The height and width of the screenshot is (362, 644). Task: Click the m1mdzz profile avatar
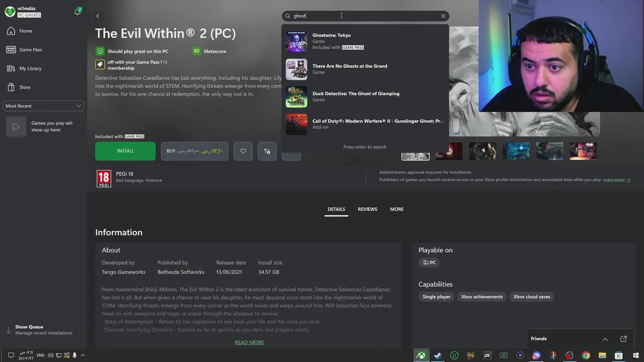[x=10, y=12]
